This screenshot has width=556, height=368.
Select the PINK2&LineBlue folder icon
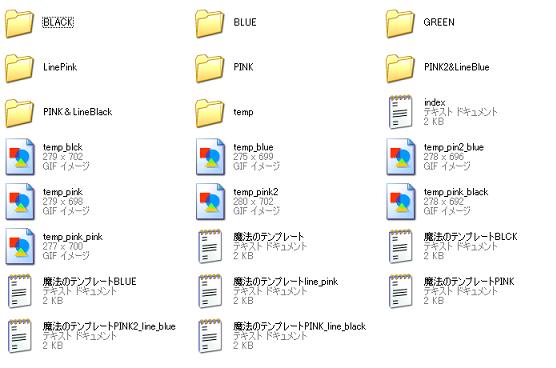[400, 68]
